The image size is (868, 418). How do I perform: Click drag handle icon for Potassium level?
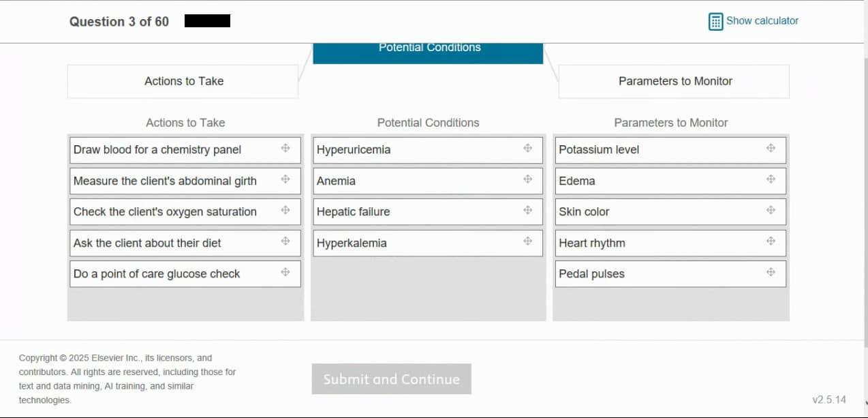click(771, 148)
